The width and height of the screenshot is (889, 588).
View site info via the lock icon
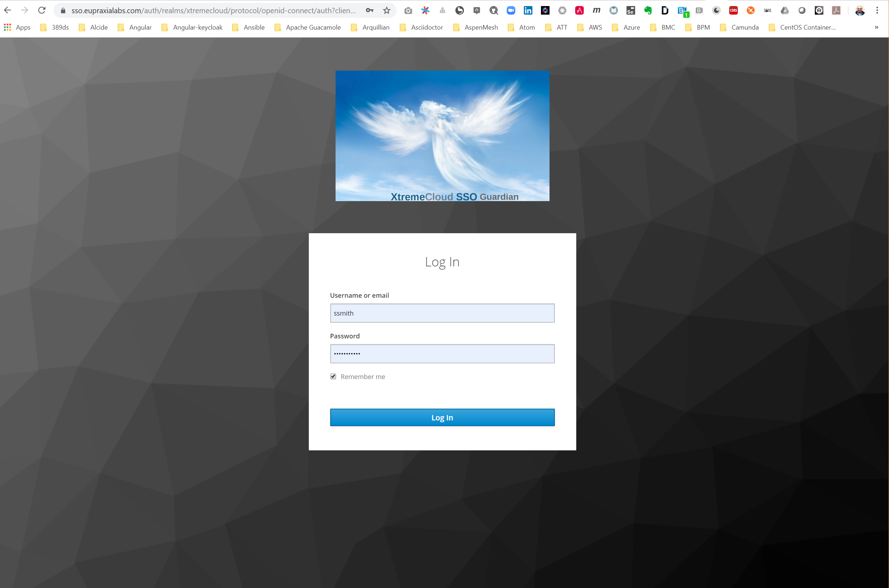(x=63, y=10)
